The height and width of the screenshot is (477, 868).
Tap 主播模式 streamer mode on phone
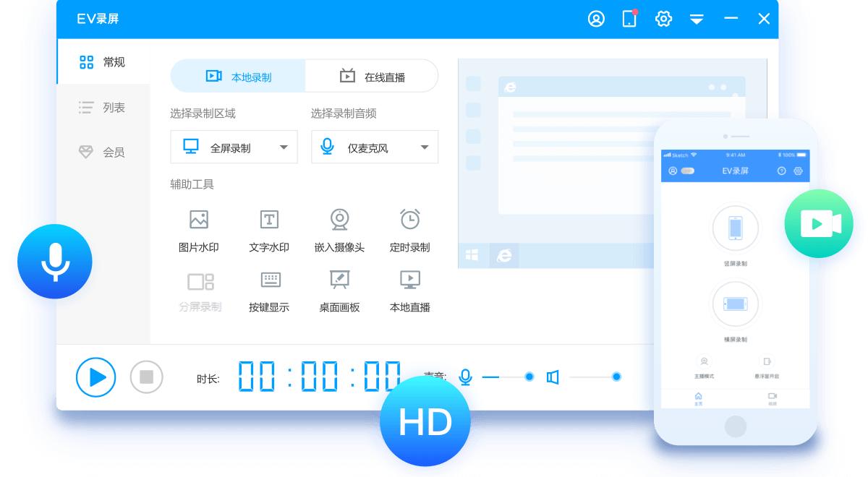coord(704,366)
